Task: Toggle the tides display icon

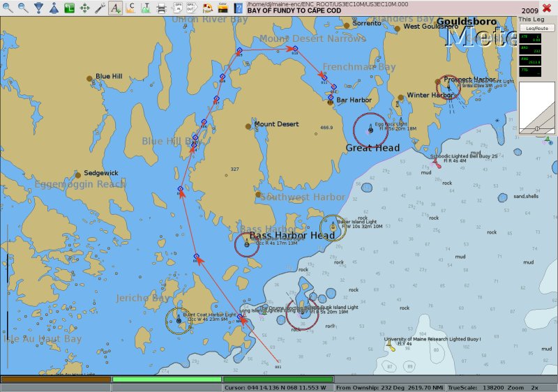Action: pyautogui.click(x=146, y=8)
